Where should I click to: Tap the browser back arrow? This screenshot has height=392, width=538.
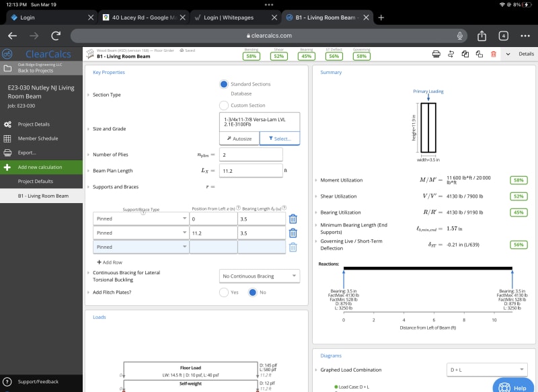(12, 36)
